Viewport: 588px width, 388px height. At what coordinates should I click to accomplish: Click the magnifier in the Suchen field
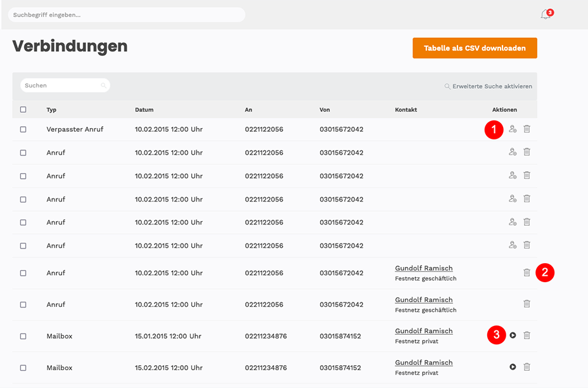(x=103, y=86)
